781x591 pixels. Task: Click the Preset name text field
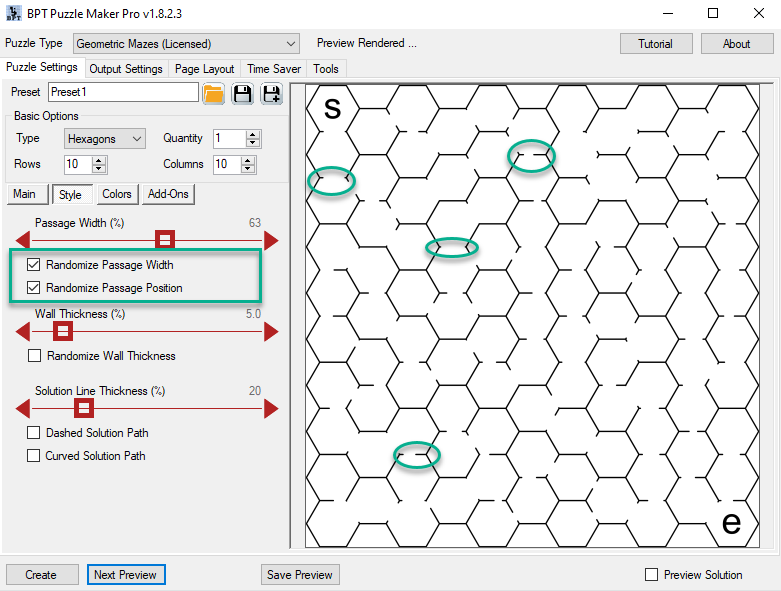[123, 92]
